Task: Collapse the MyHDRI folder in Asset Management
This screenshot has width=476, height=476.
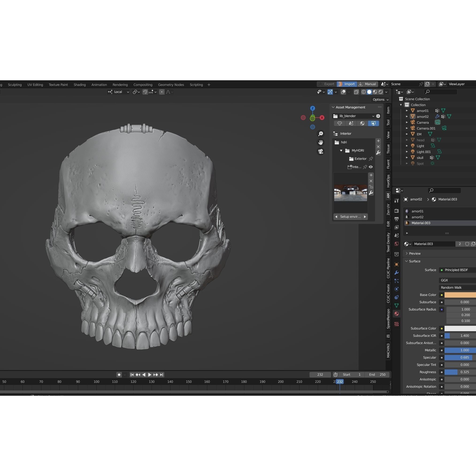Action: click(341, 150)
